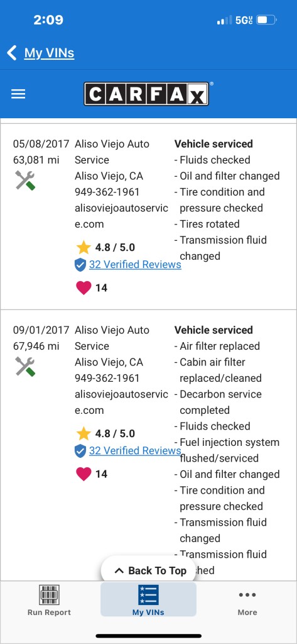The image size is (297, 644).
Task: Tap the wrench icon for 05/08/2017 service
Action: [25, 180]
